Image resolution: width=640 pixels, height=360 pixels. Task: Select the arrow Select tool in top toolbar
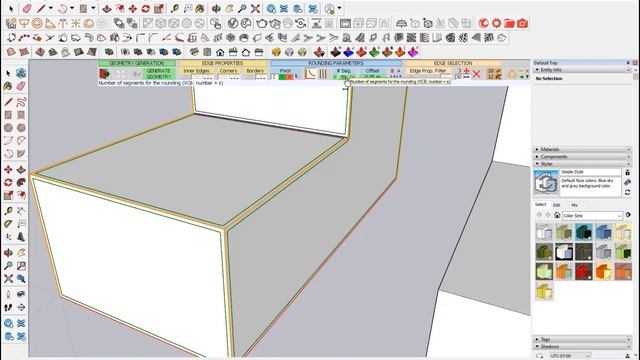(11, 8)
